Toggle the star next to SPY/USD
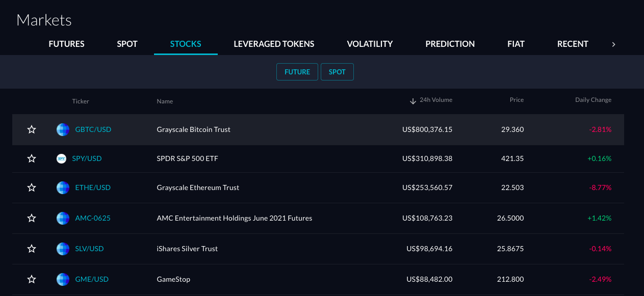Screen dimensions: 644x296 [x=32, y=158]
